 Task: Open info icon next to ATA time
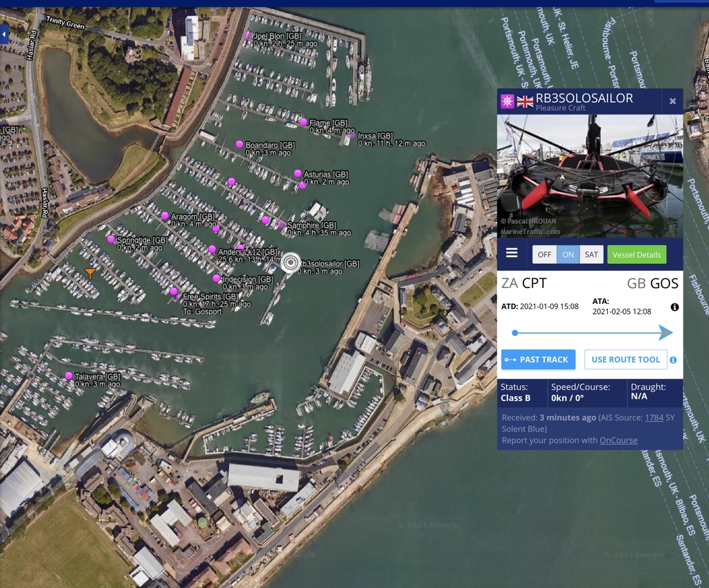(674, 307)
